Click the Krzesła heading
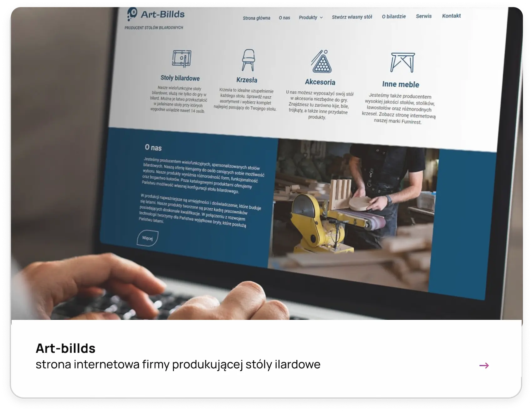Viewport: 532px width, 411px height. tap(247, 80)
